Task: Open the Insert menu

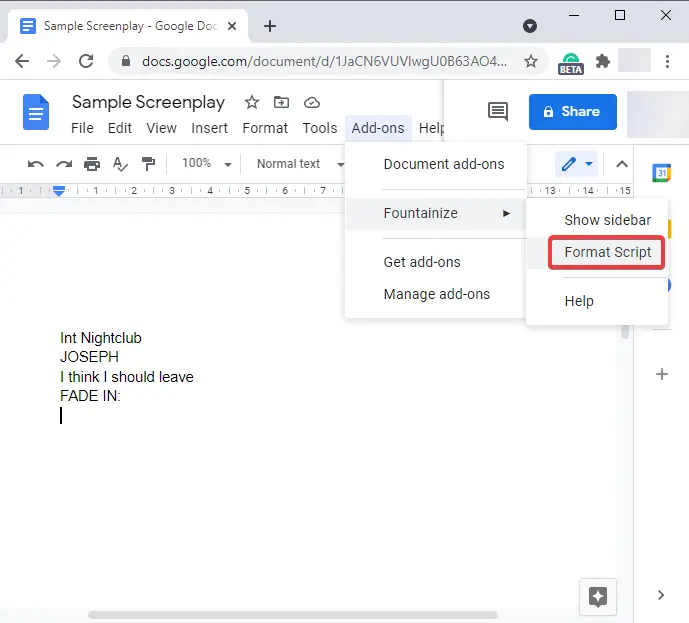Action: click(x=209, y=128)
